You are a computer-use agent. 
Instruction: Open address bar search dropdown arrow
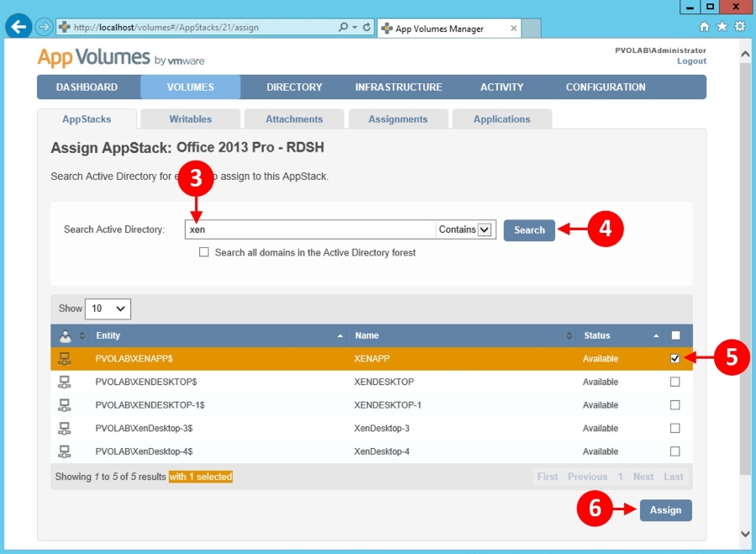354,27
